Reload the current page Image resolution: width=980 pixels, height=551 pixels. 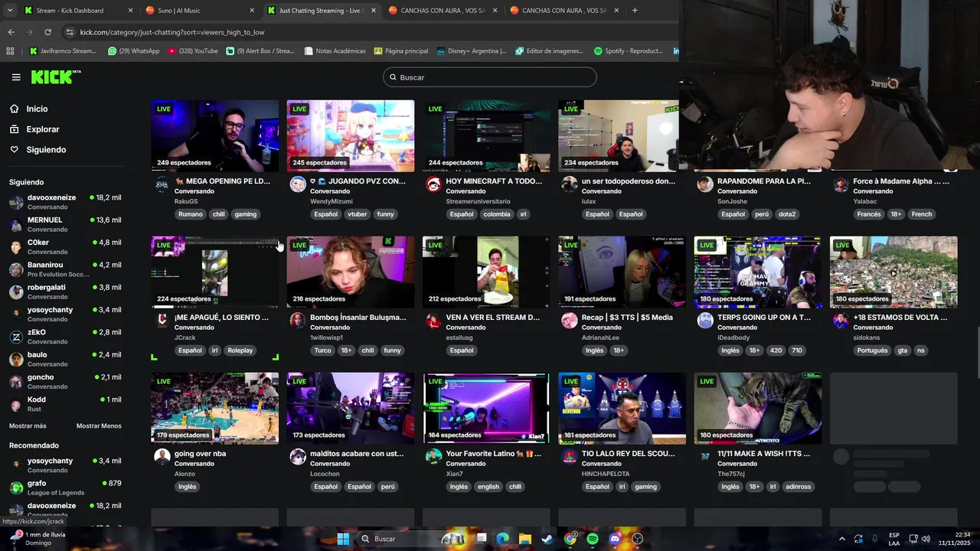(47, 32)
